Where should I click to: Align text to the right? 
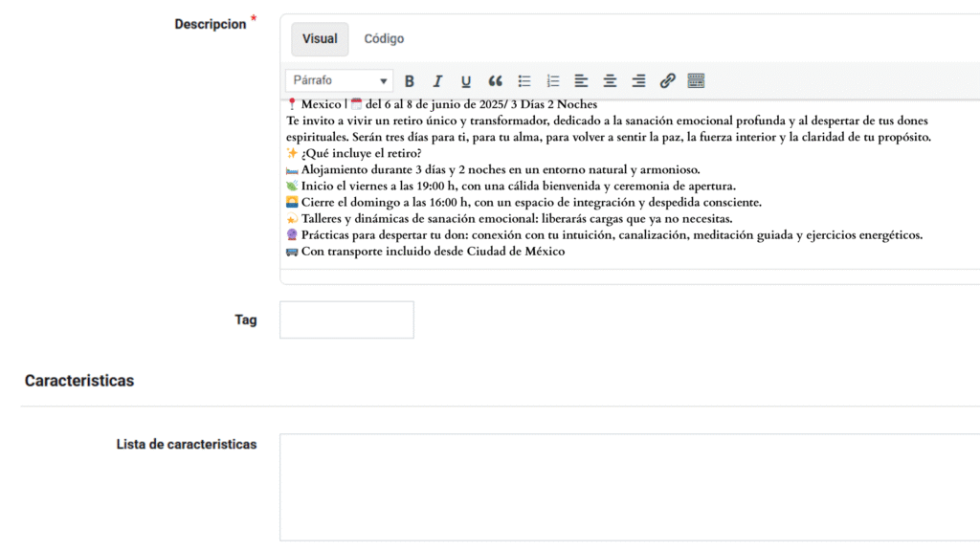(x=638, y=81)
